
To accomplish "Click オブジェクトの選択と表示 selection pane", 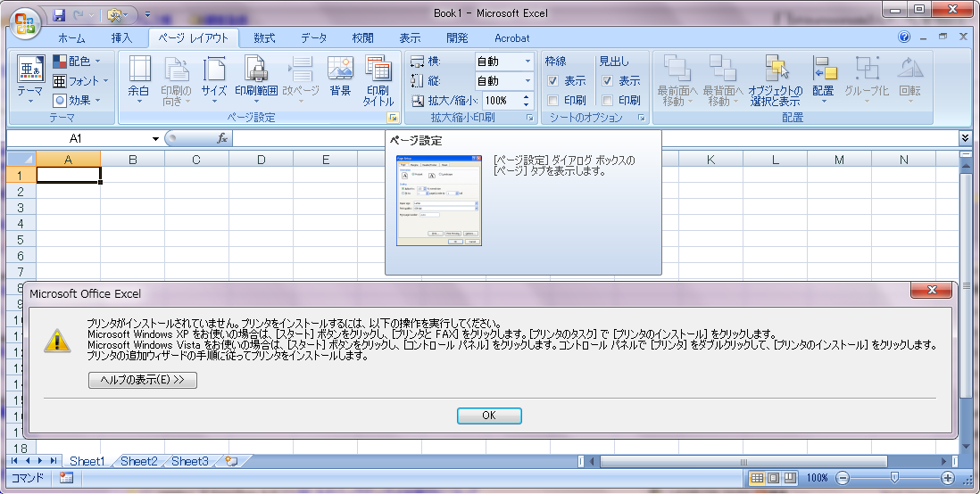I will [775, 80].
